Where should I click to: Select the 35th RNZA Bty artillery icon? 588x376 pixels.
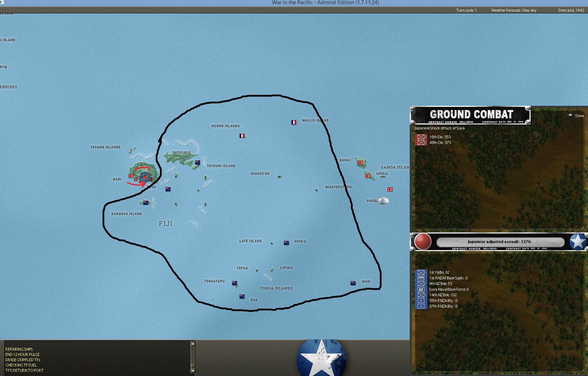[421, 301]
